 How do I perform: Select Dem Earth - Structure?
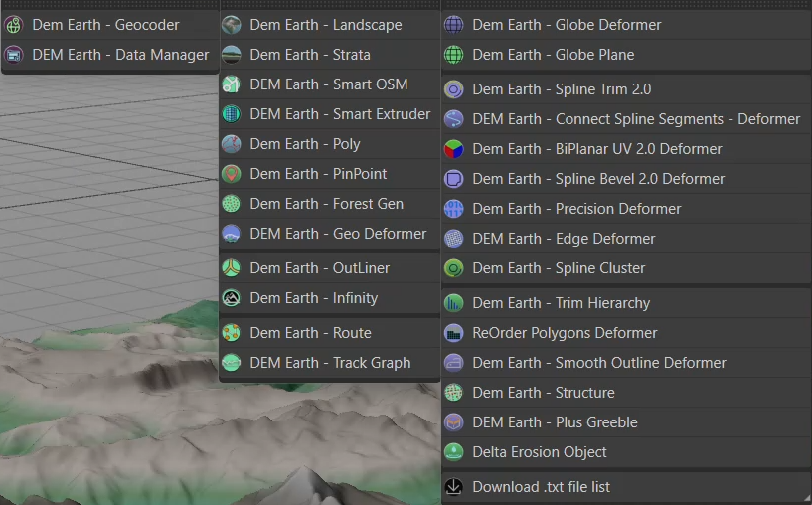tap(626, 393)
